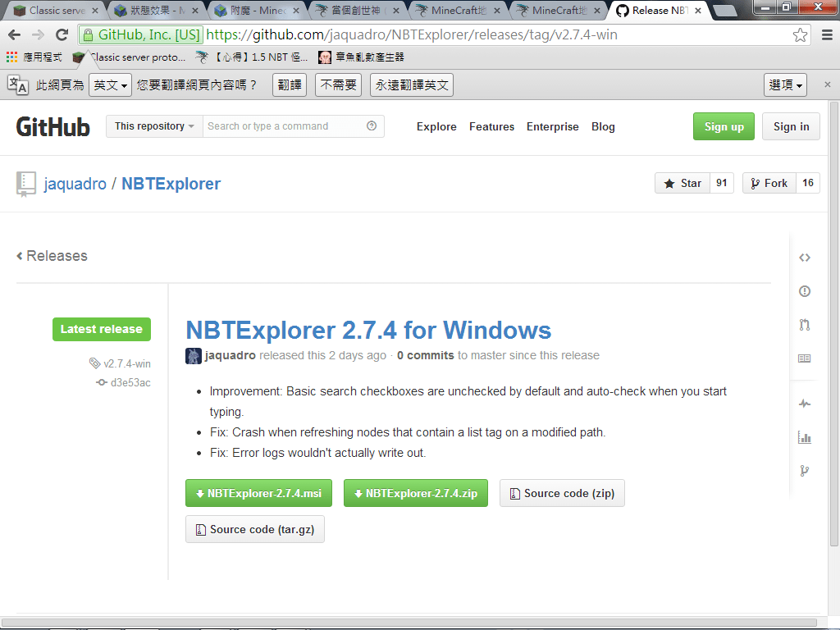Open the Code sidebar icon
This screenshot has width=840, height=630.
[x=804, y=258]
